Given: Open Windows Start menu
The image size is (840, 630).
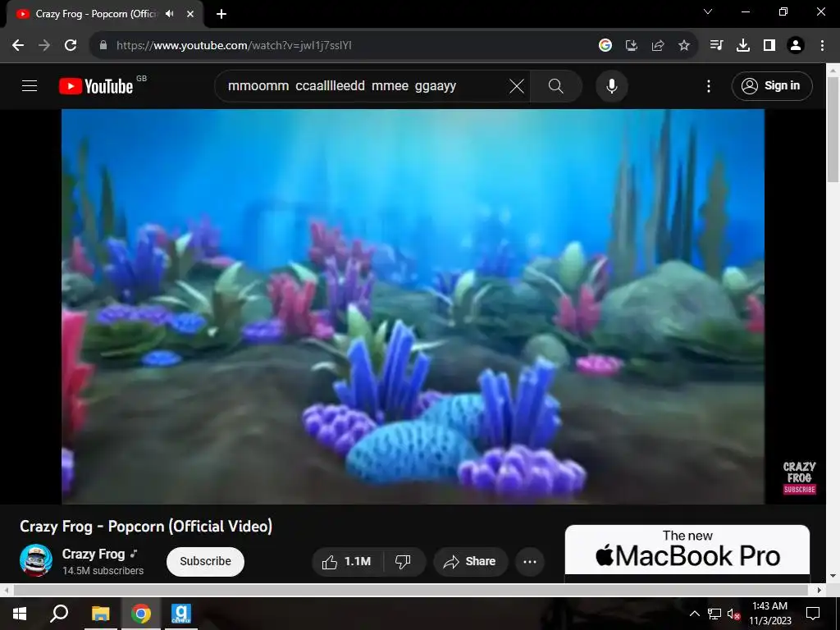Looking at the screenshot, I should 20,614.
